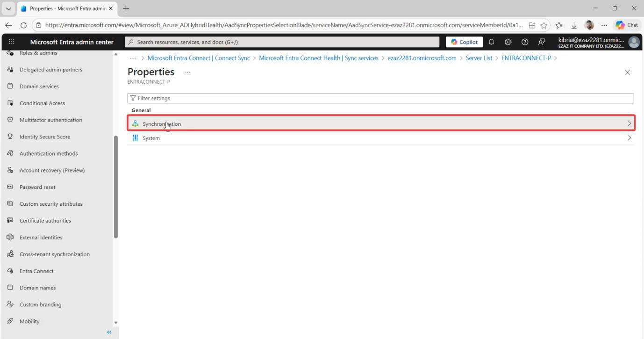644x339 pixels.
Task: Focus the Search resources, services, and docs box
Action: [x=283, y=42]
